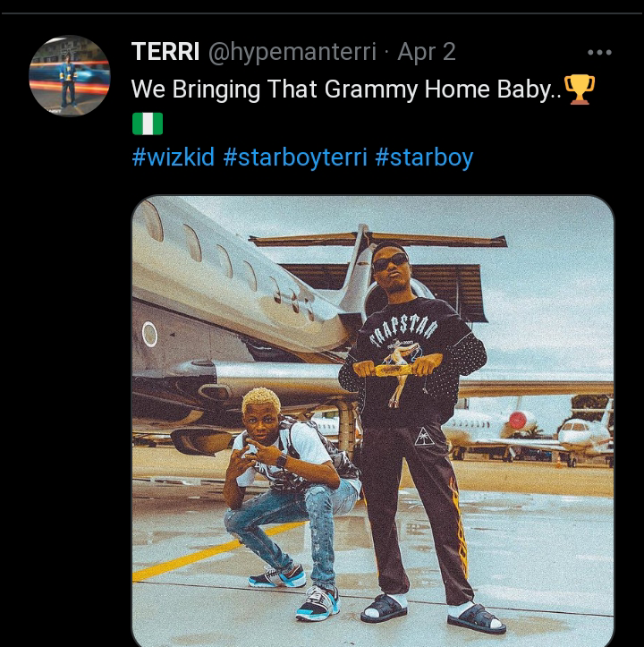Open the tweet text about the Grammy

pos(346,89)
